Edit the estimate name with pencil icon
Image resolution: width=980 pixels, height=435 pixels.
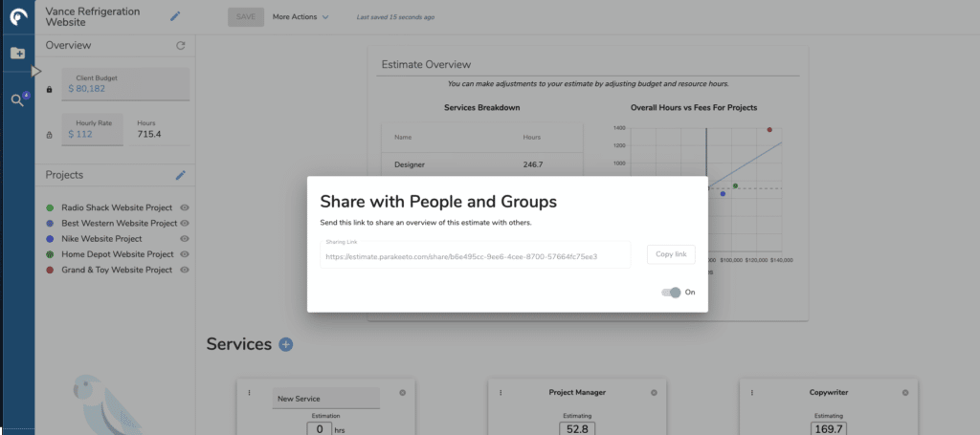coord(175,16)
